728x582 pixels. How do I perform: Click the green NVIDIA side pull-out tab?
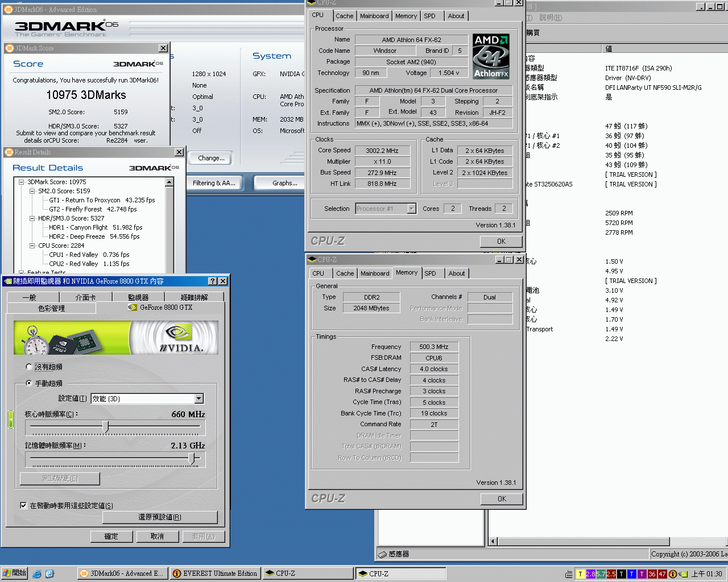tap(10, 419)
